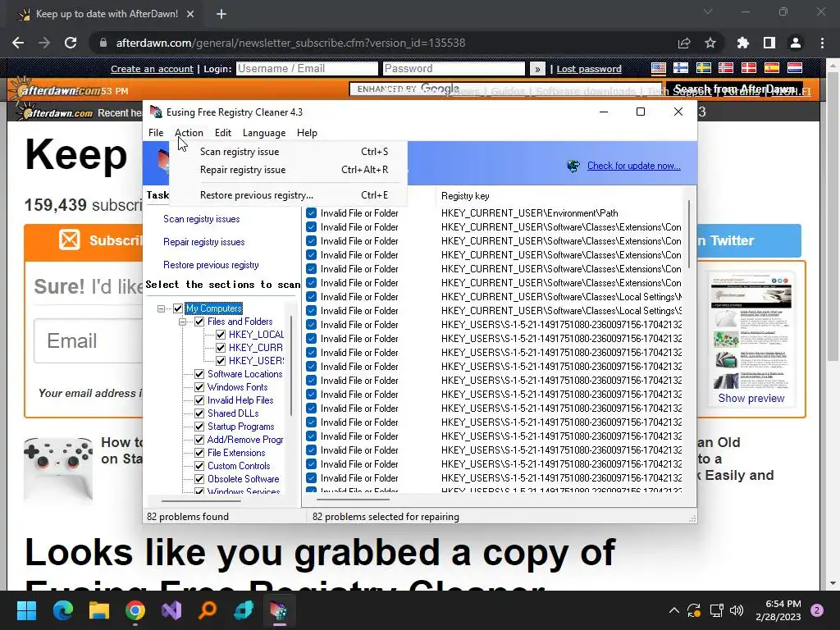Select the Swedish flag language icon
This screenshot has height=630, width=840.
(x=703, y=68)
